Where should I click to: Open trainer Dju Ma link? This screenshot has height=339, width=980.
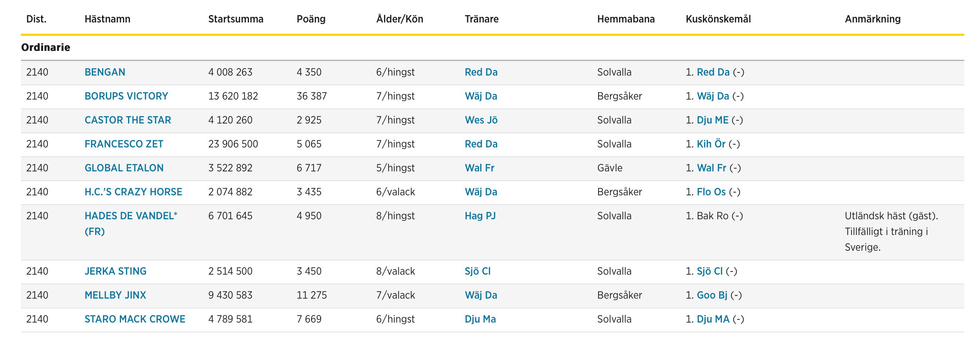point(480,319)
